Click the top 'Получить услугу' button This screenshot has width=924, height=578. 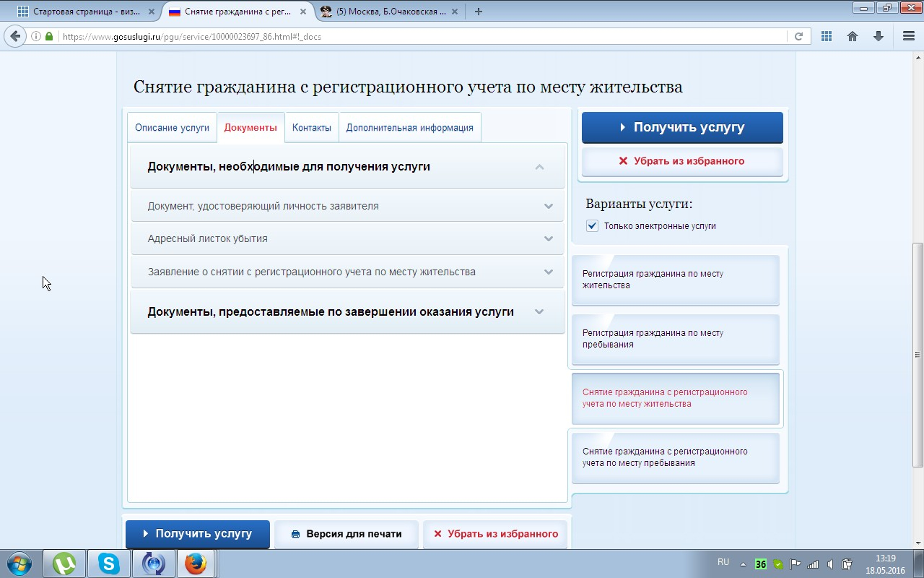pos(682,127)
